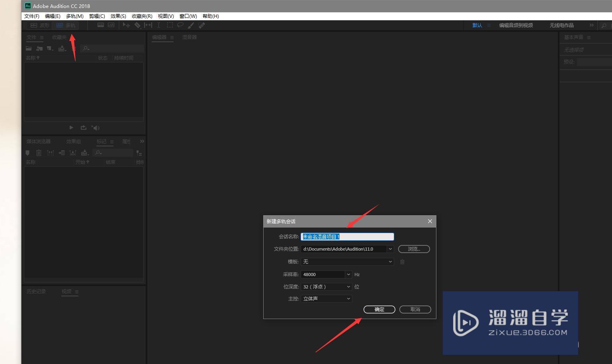Show spectral pitch display toolbar icon
The width and height of the screenshot is (612, 364).
(x=111, y=25)
